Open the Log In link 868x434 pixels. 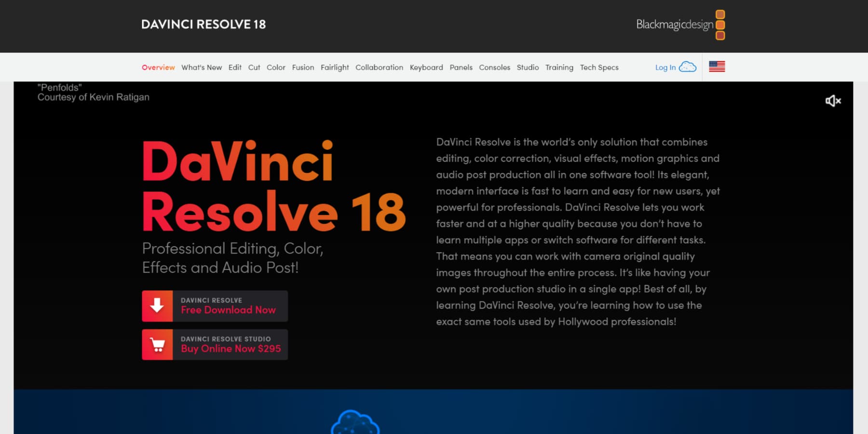point(665,68)
